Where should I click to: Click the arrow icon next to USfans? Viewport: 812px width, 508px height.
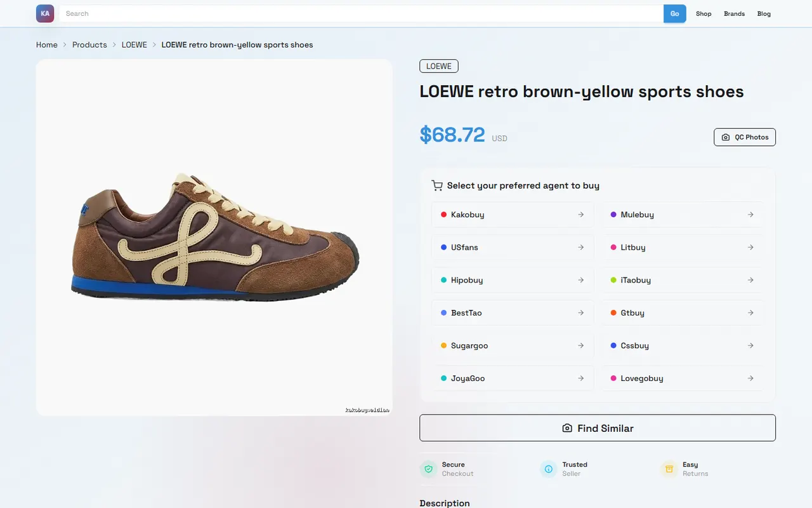click(x=580, y=247)
